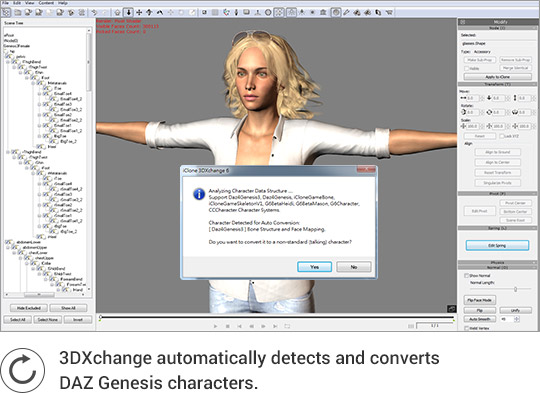
Task: Adjust the Normal Length slider handle
Action: [x=516, y=289]
